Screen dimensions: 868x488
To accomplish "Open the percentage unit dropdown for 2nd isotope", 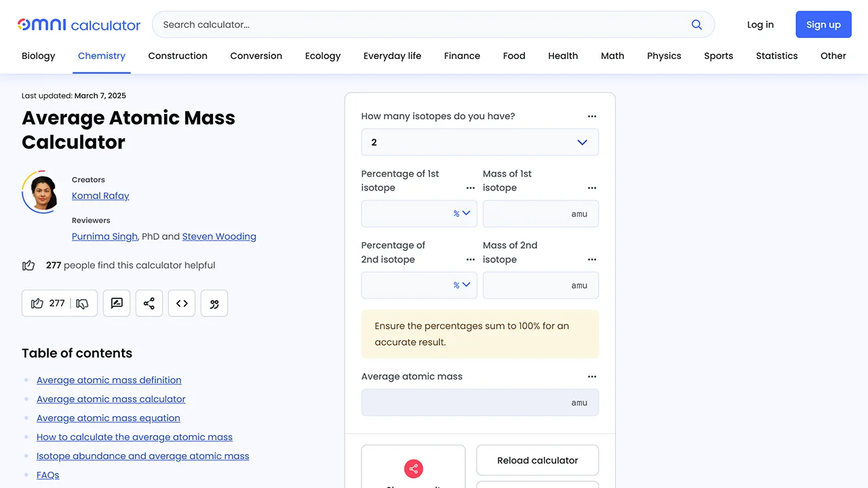I will (x=462, y=285).
